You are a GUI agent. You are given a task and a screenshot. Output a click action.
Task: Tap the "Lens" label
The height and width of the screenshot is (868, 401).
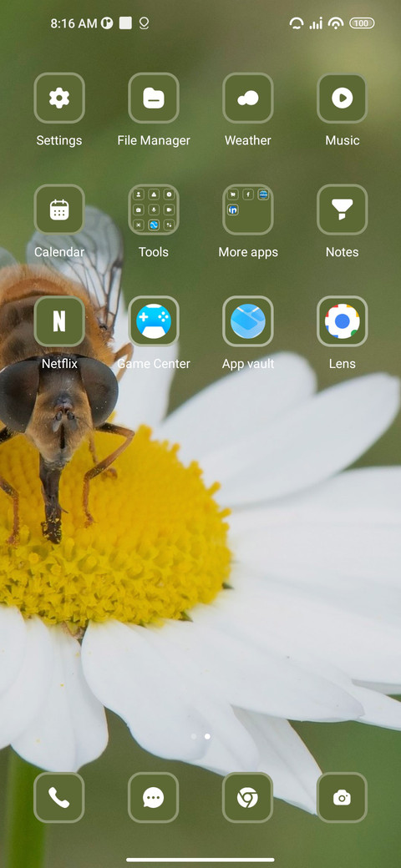[x=343, y=364]
